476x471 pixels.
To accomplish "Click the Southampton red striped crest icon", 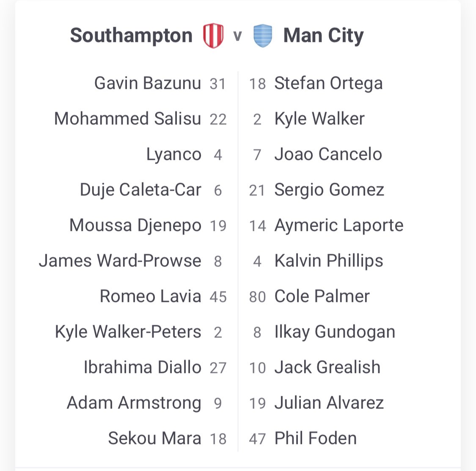I will (x=213, y=36).
